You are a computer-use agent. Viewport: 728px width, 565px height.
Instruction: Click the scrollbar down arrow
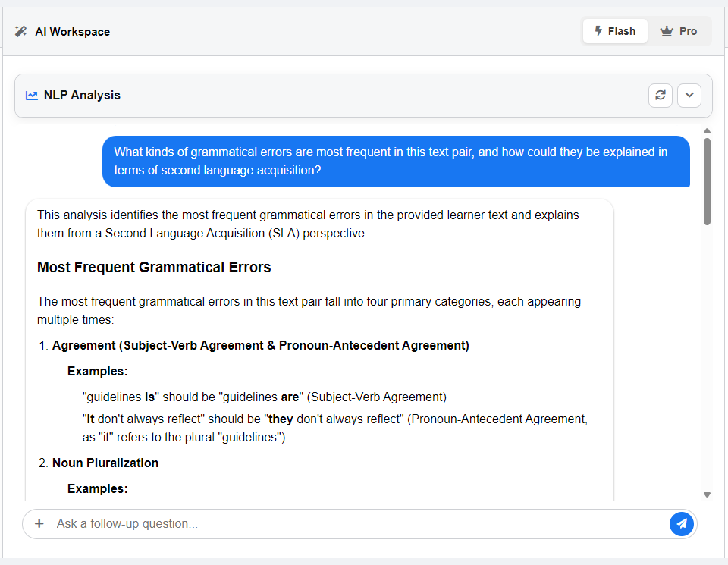pos(707,494)
